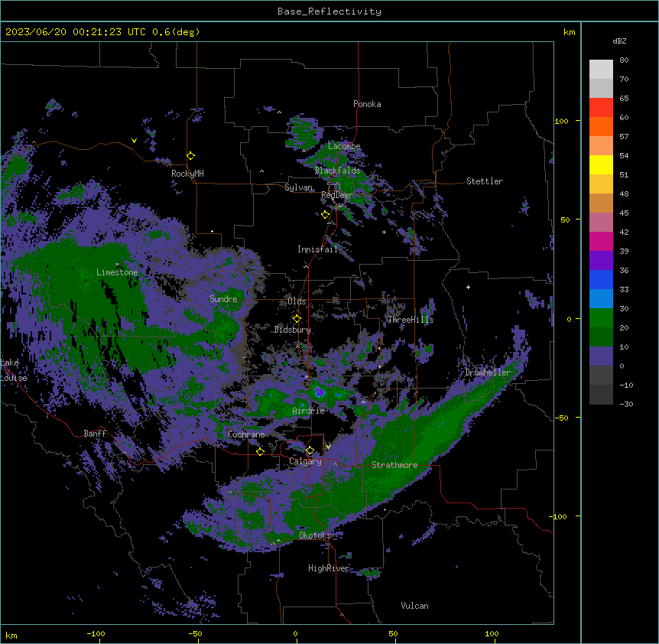Image resolution: width=659 pixels, height=644 pixels.
Task: Click the Strathmore label
Action: coord(394,465)
